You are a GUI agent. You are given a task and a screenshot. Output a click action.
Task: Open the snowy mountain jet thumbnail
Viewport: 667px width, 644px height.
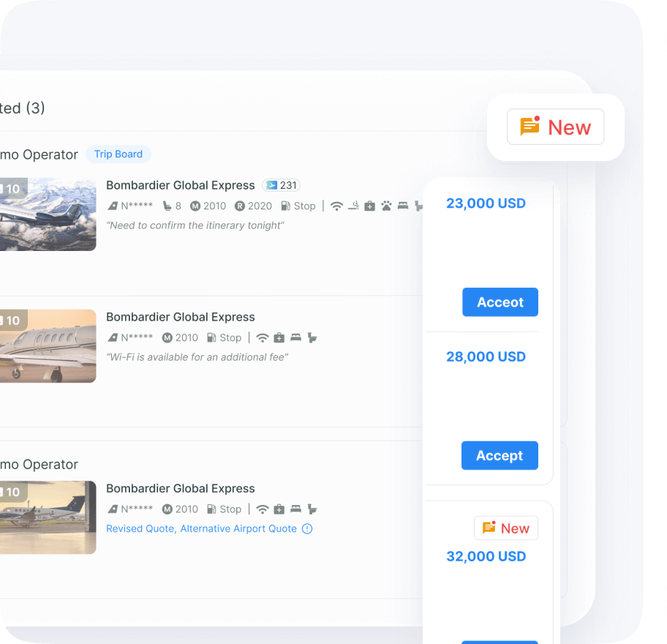(x=48, y=214)
